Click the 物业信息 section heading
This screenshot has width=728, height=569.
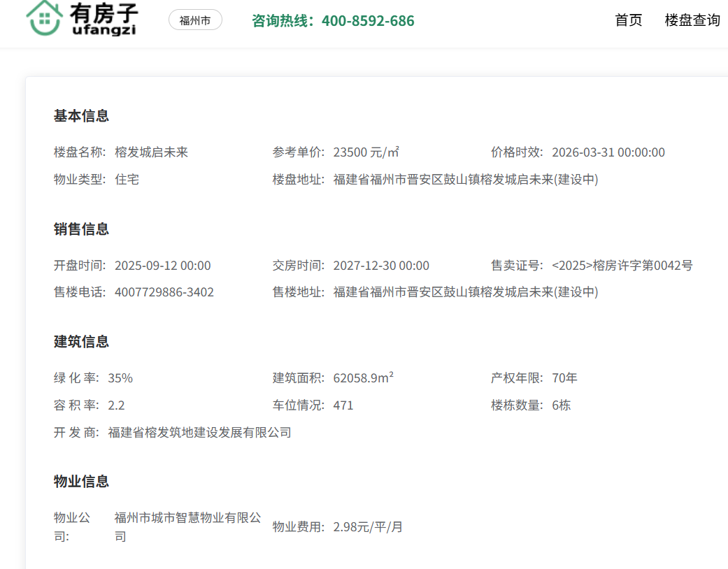click(x=81, y=482)
